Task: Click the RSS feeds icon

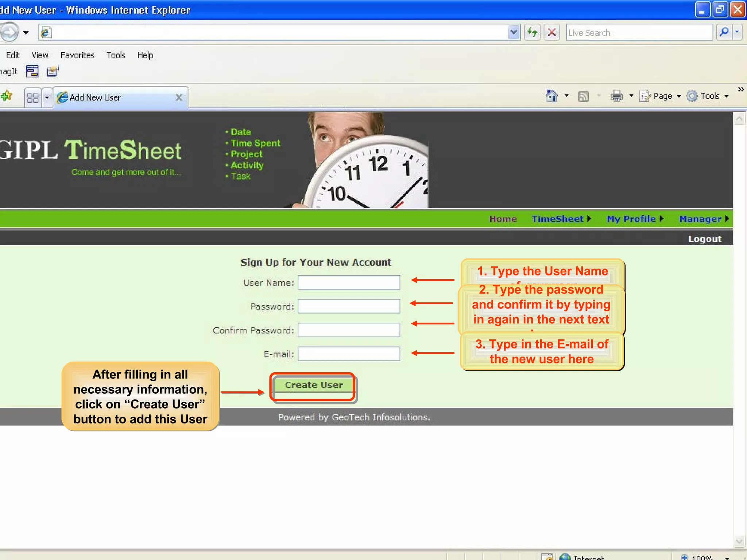Action: tap(583, 96)
